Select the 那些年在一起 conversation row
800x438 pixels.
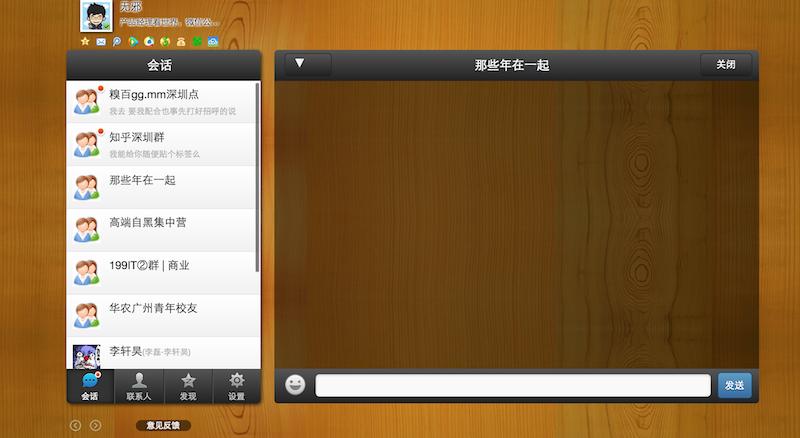[161, 187]
